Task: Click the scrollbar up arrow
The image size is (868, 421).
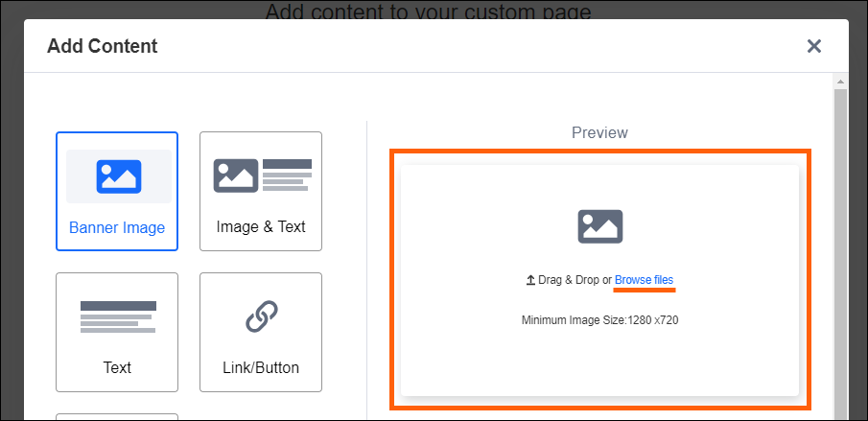Action: 840,81
